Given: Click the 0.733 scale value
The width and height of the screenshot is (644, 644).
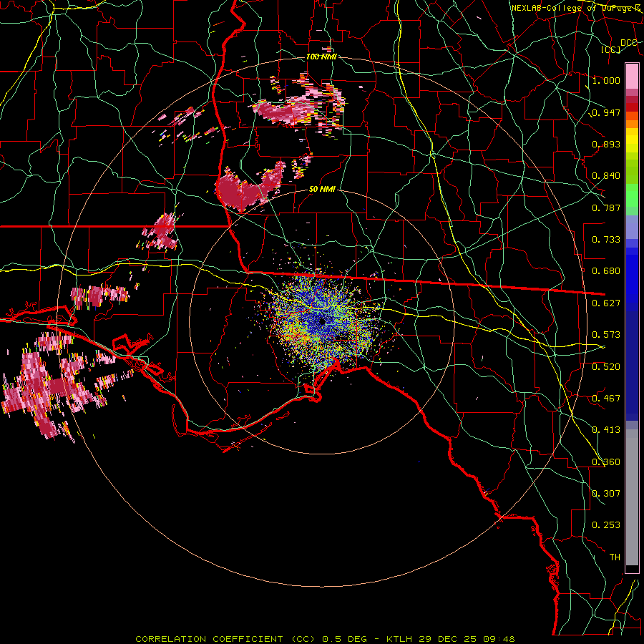Looking at the screenshot, I should point(606,240).
